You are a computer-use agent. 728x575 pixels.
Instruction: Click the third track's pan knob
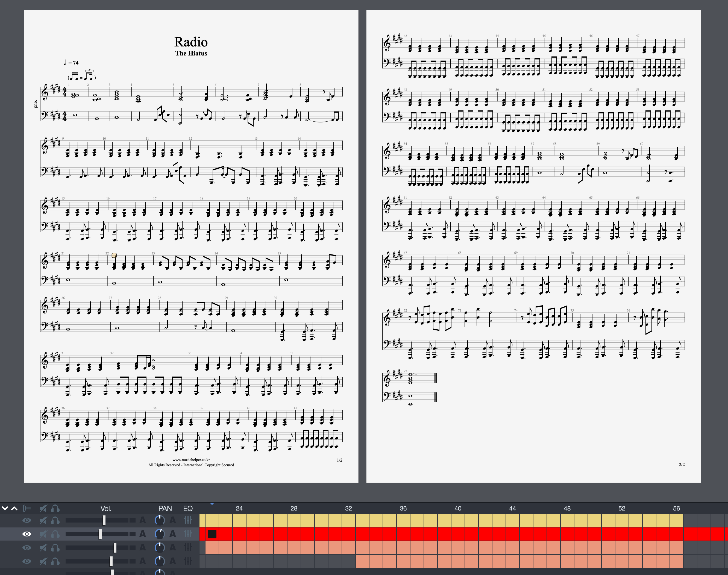click(160, 548)
